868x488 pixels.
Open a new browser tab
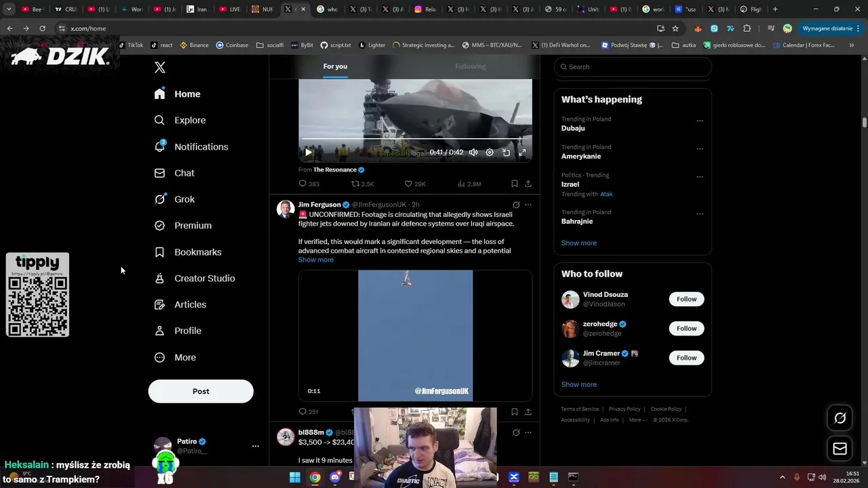(x=775, y=9)
